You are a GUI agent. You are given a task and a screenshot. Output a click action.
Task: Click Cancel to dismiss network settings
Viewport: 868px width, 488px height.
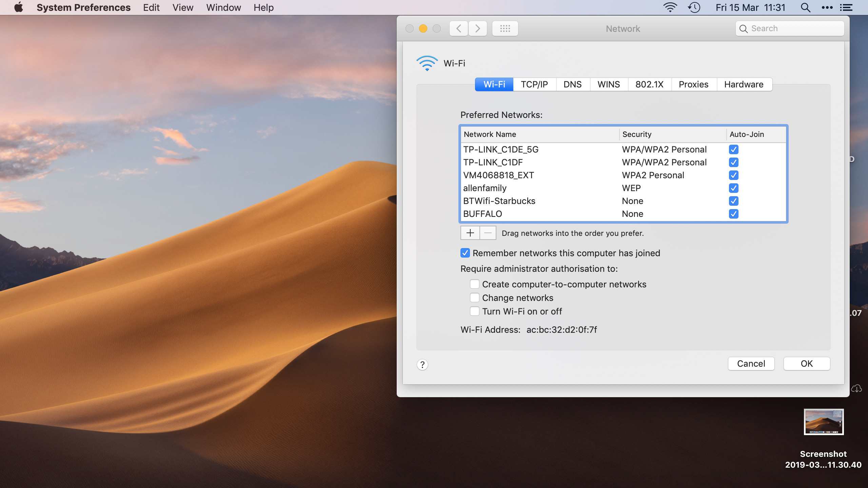pos(751,364)
